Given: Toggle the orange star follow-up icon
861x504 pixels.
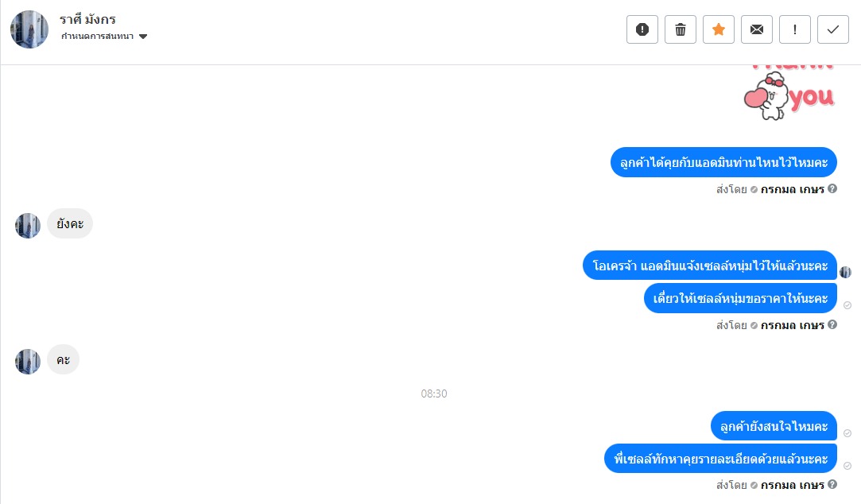Looking at the screenshot, I should (x=718, y=29).
